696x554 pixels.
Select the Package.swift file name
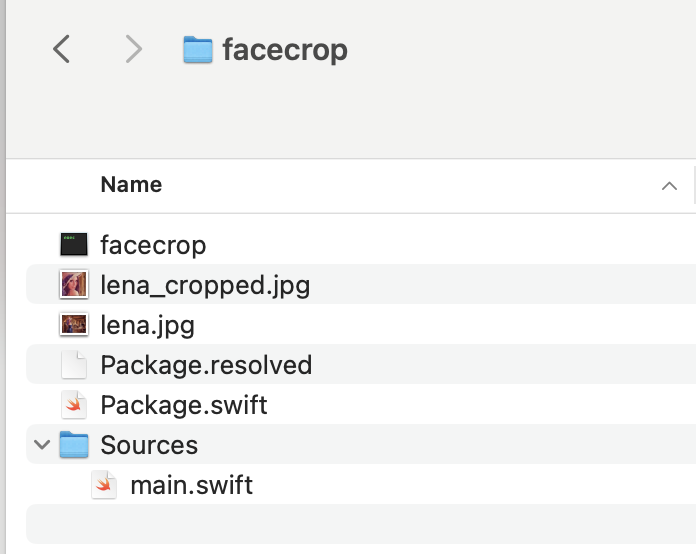coord(184,405)
